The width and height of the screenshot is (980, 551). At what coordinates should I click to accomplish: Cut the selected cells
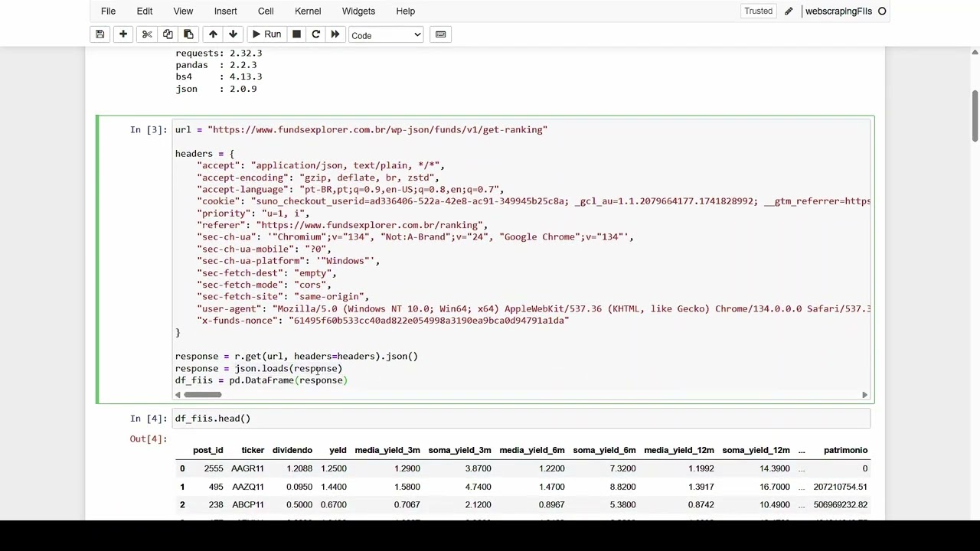click(147, 34)
